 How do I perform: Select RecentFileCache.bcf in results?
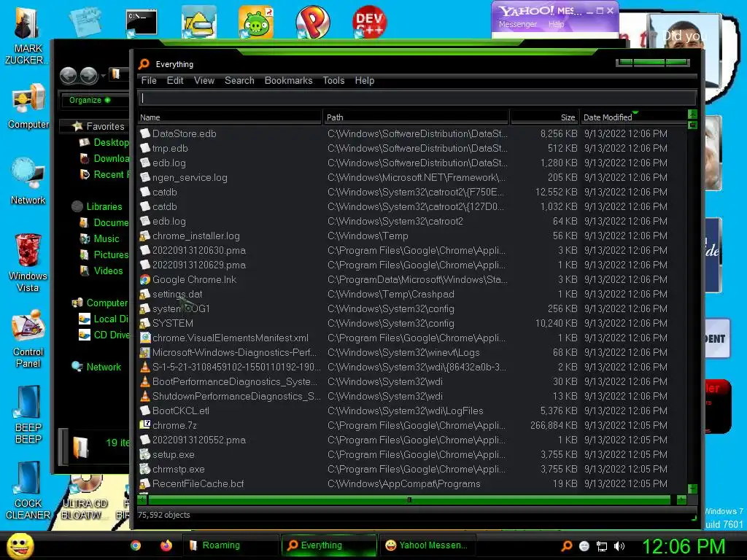[412, 484]
